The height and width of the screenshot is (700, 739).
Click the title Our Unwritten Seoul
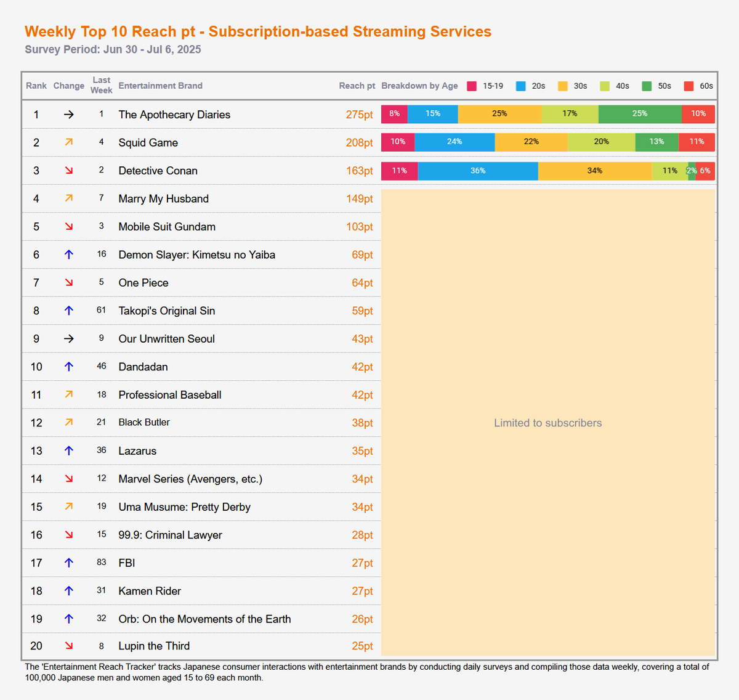[x=167, y=339]
